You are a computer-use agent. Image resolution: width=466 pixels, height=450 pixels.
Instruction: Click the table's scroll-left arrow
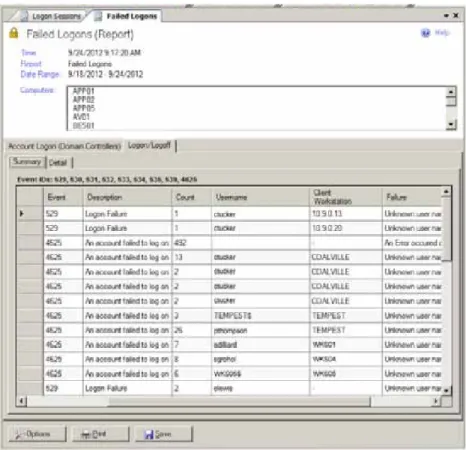[21, 401]
